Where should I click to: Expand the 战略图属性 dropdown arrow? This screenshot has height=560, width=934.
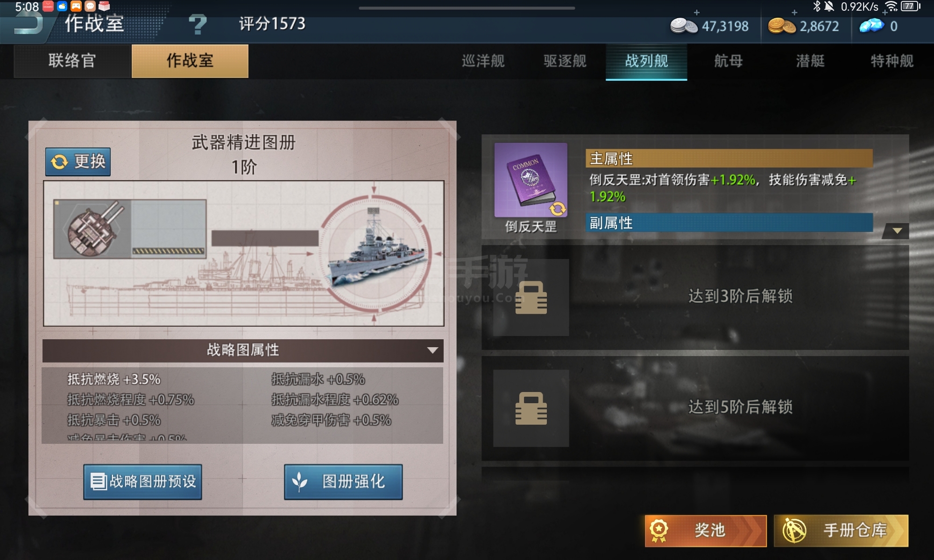pyautogui.click(x=432, y=350)
